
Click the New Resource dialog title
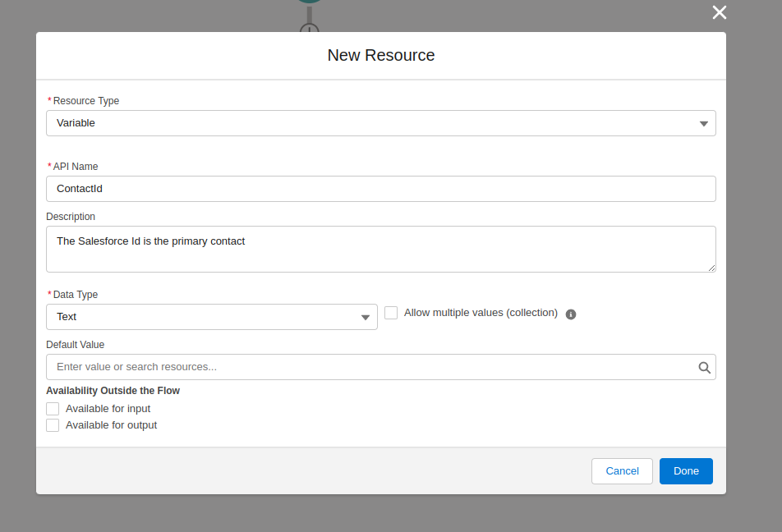pyautogui.click(x=380, y=55)
